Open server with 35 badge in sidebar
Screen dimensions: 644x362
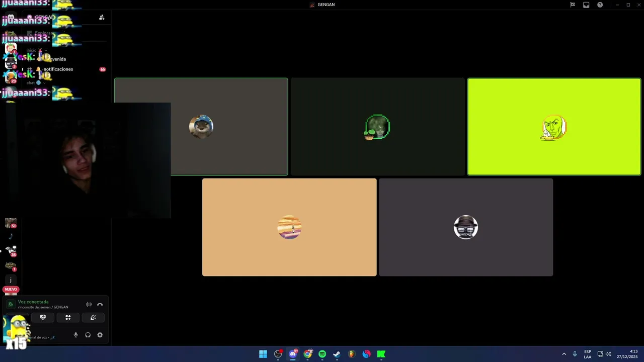[x=11, y=251]
